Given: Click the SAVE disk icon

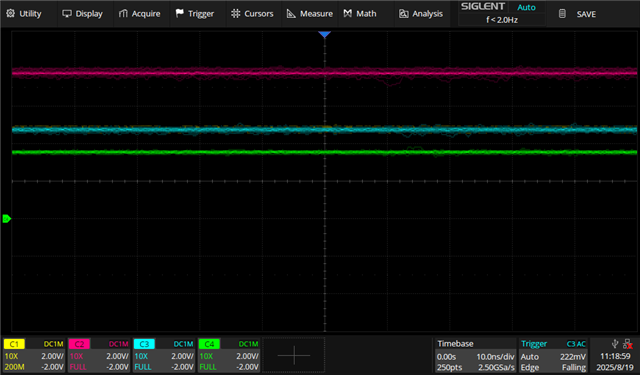Looking at the screenshot, I should click(x=562, y=14).
